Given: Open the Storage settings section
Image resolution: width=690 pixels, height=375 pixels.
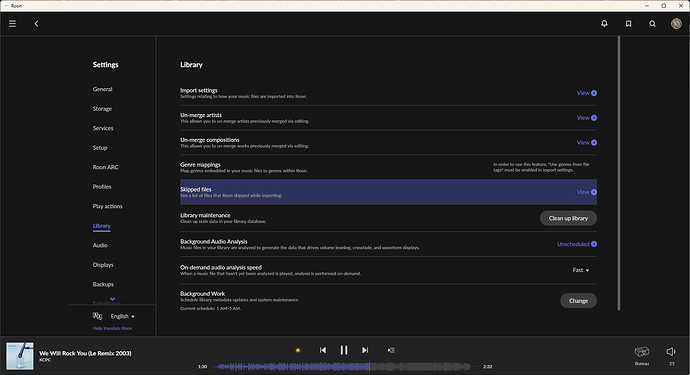Looking at the screenshot, I should tap(102, 109).
